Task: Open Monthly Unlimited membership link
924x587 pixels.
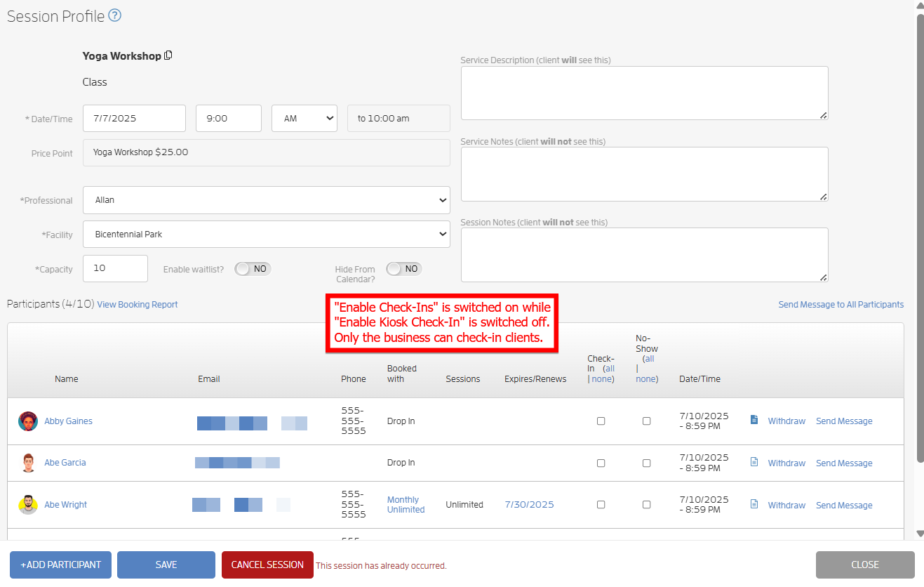Action: (406, 505)
